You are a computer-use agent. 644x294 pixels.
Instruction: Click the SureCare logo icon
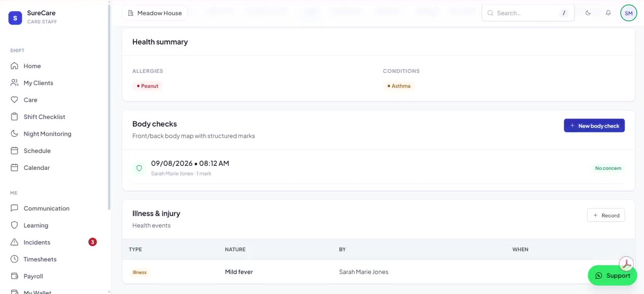click(15, 18)
